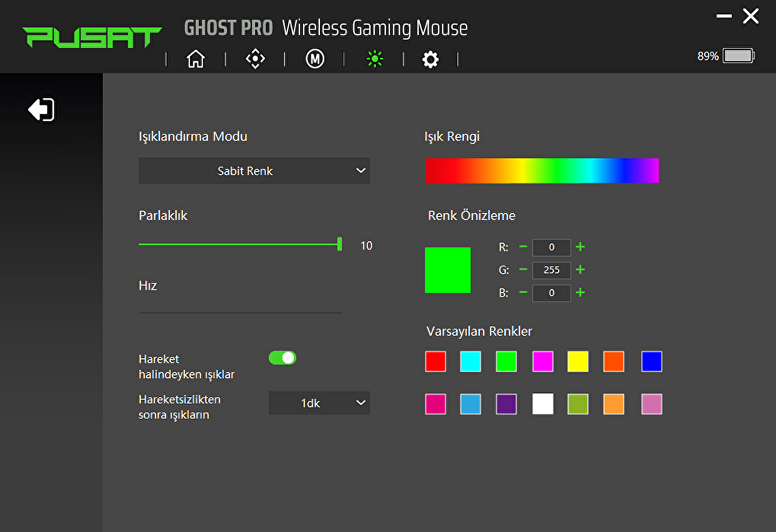Click the green Renk Önizleme preview square

point(447,270)
